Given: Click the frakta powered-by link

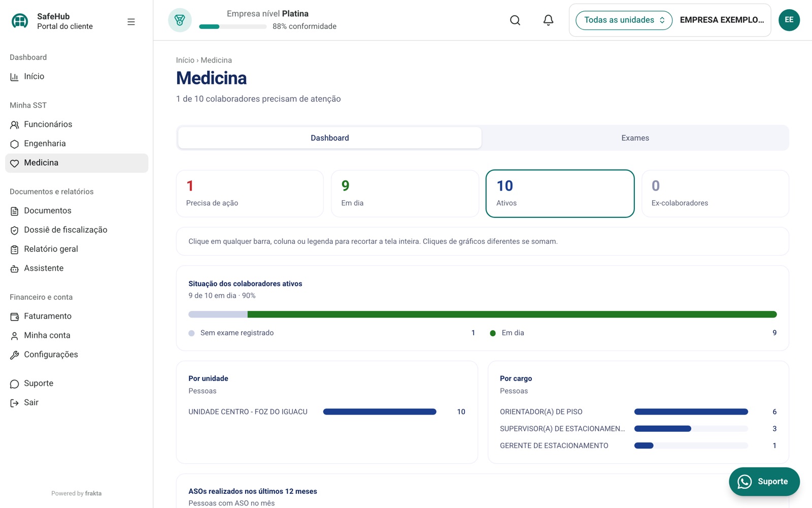Looking at the screenshot, I should click(x=93, y=494).
